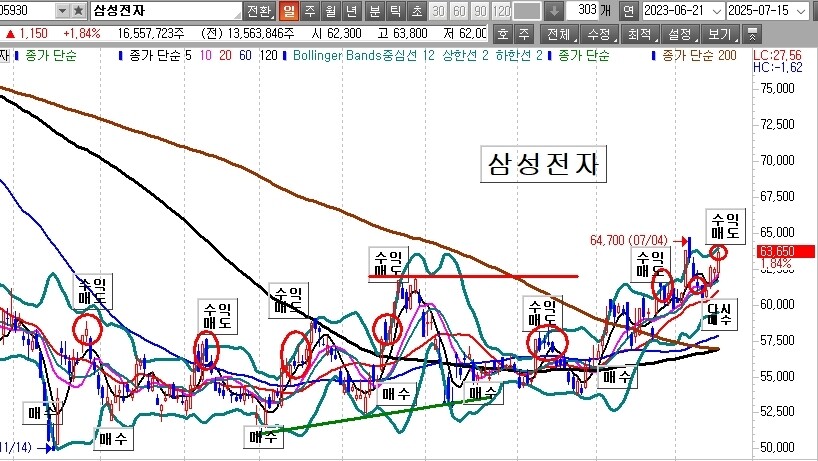The image size is (818, 461).
Task: Click the 75,000 price axis label
Action: pyautogui.click(x=777, y=88)
